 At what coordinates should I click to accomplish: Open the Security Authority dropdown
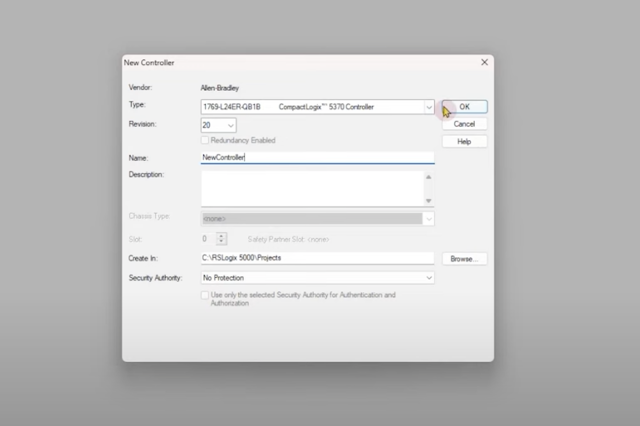428,277
